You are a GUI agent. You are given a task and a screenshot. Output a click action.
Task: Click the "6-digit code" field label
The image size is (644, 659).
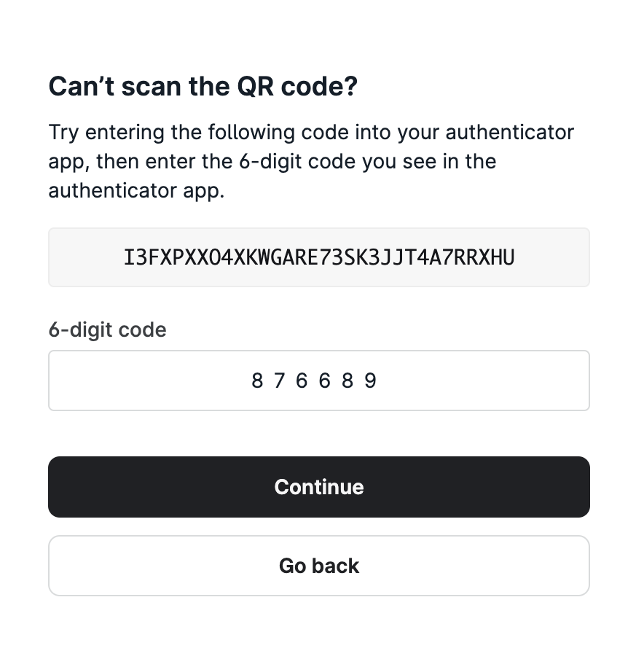(x=108, y=329)
